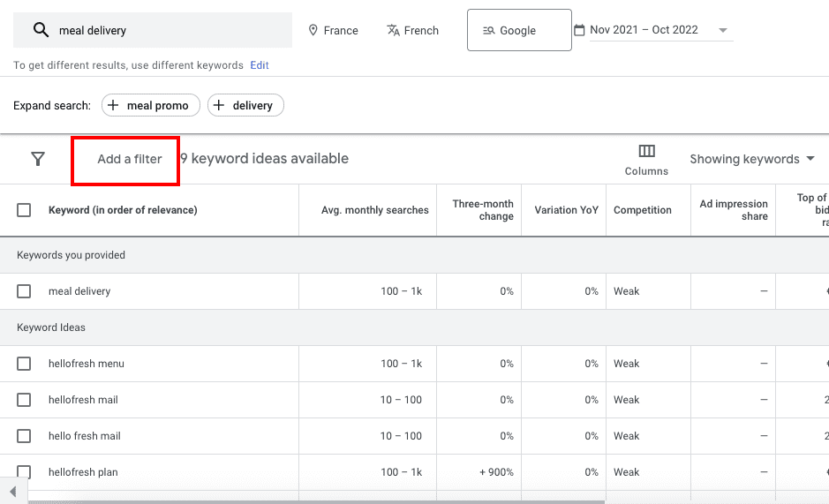
Task: Click the meal delivery search field
Action: (x=153, y=30)
